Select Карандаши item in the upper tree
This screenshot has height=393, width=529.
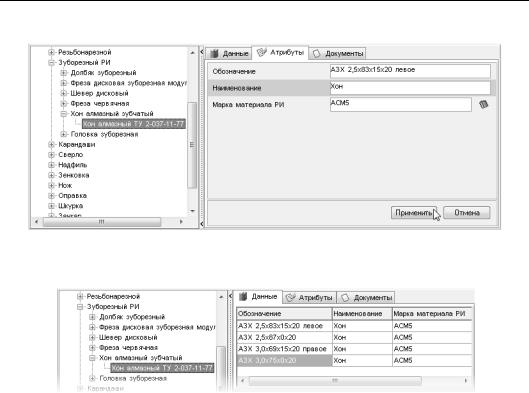coord(77,144)
